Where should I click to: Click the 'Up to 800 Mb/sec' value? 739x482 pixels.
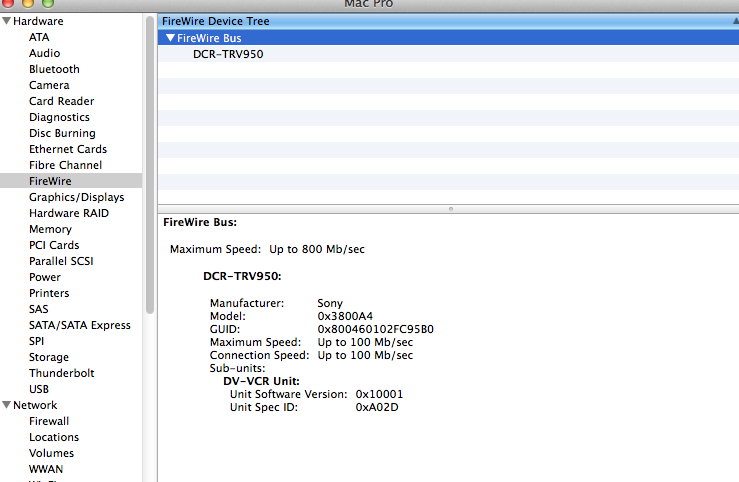[317, 249]
